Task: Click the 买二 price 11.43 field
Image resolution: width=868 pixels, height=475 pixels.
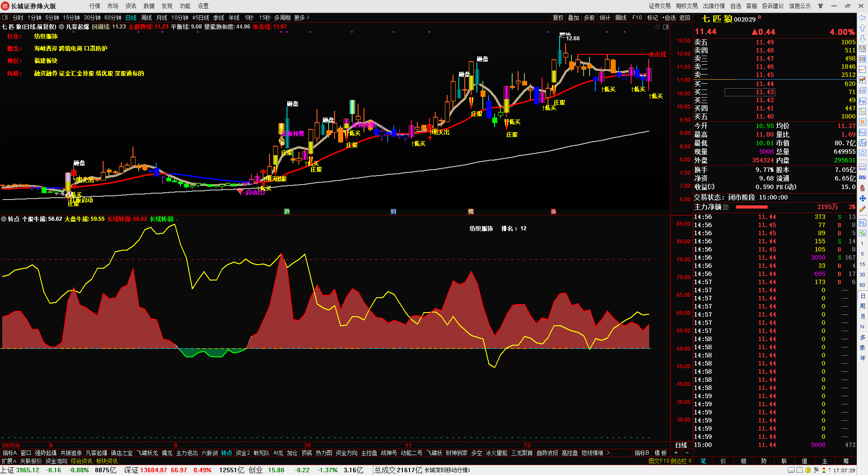Action: pos(750,92)
